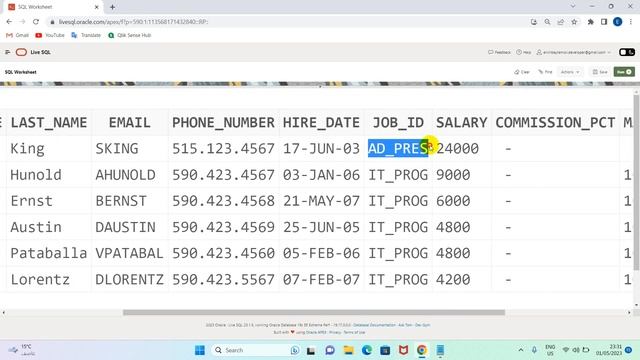Open the Windows Start menu
This screenshot has height=360, width=640.
(200, 350)
